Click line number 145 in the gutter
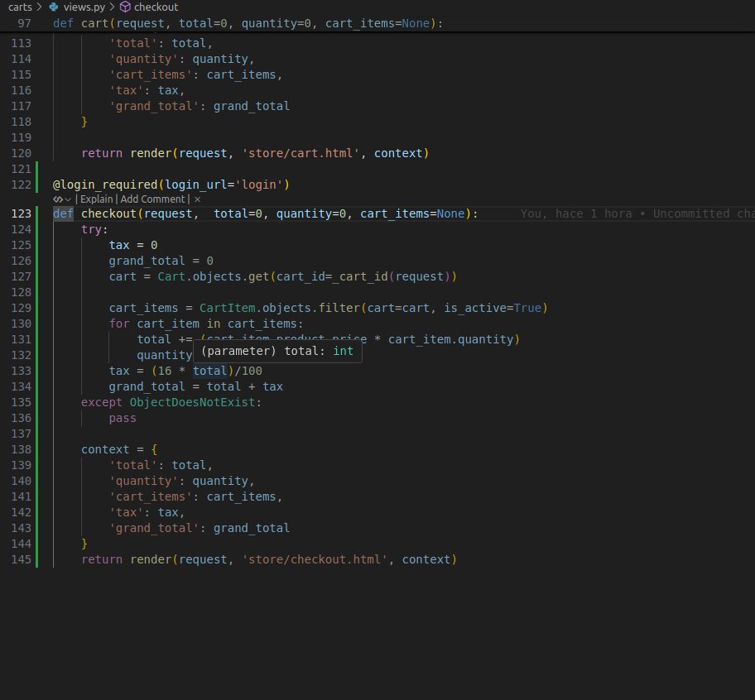The image size is (755, 700). coord(22,559)
